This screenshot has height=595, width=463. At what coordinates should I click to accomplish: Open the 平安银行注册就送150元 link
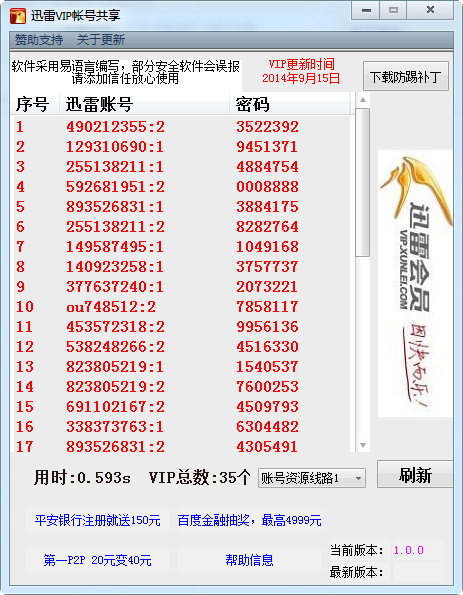pos(98,520)
